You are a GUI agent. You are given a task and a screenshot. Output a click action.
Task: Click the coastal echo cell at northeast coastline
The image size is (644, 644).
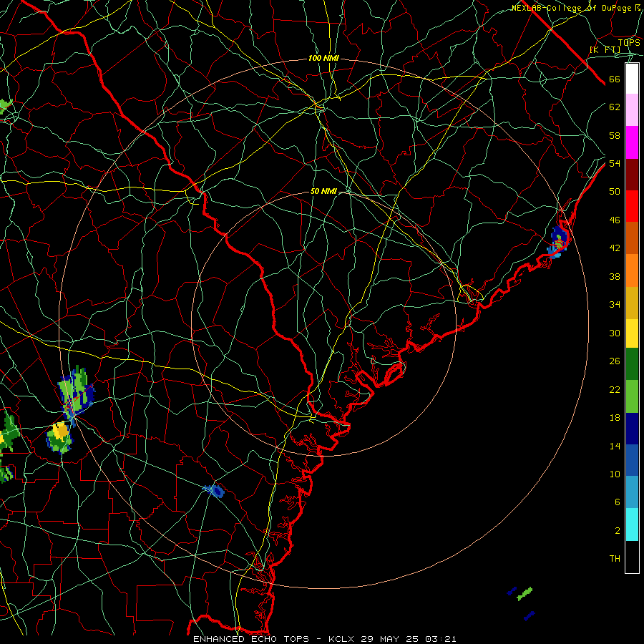tap(559, 242)
